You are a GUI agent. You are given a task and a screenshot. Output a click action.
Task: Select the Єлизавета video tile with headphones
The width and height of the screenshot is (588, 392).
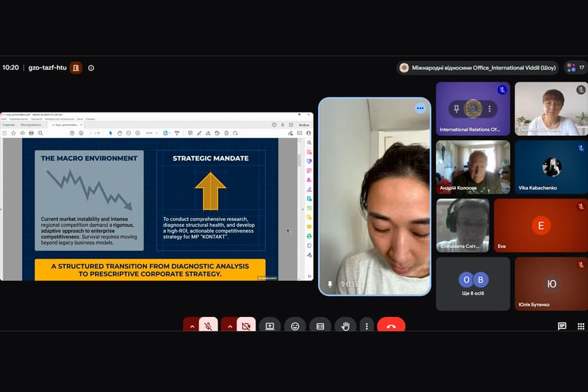coord(463,225)
